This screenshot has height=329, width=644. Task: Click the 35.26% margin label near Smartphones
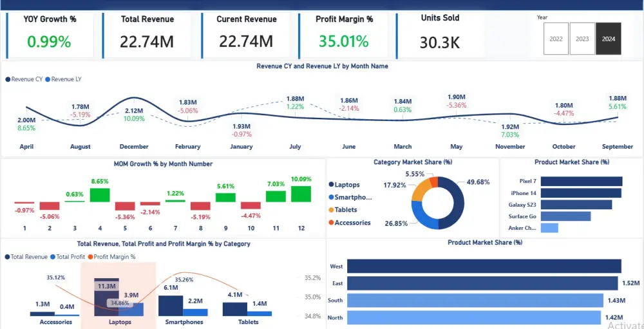pyautogui.click(x=184, y=279)
